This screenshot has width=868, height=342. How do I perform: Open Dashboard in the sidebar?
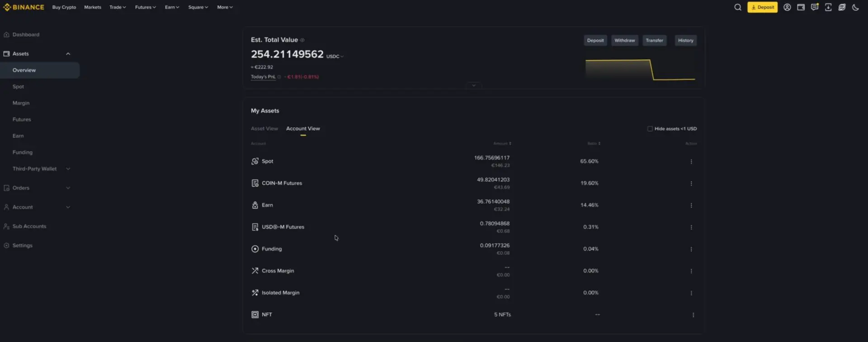(26, 35)
